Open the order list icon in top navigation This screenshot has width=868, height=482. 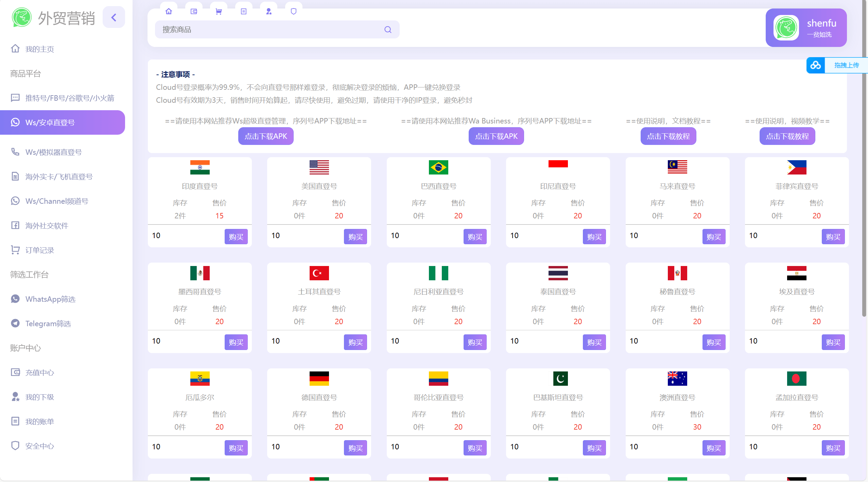point(244,11)
